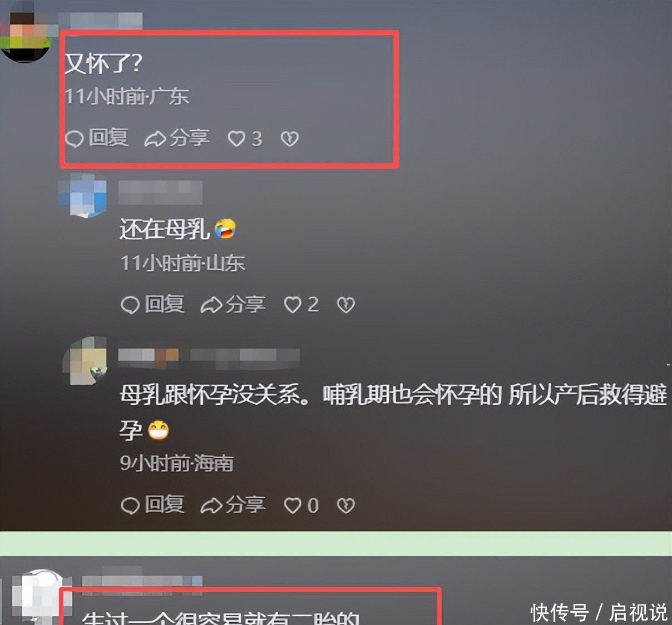Reply to the 还在母乳 comment

pyautogui.click(x=153, y=304)
